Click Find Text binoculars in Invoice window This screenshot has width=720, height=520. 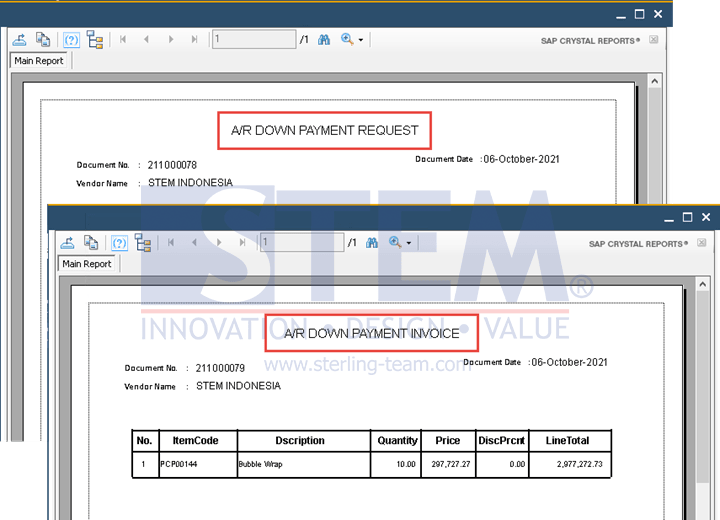tap(372, 243)
